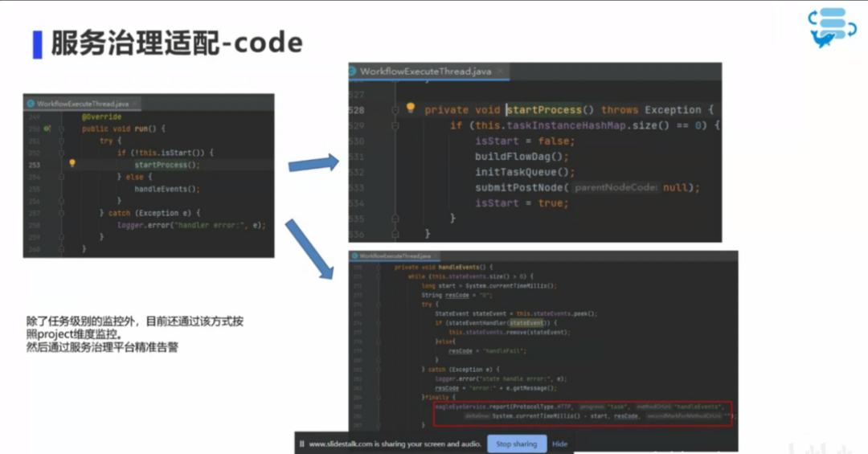868x454 pixels.
Task: Click the whale logo in the top-right corner
Action: pyautogui.click(x=827, y=28)
